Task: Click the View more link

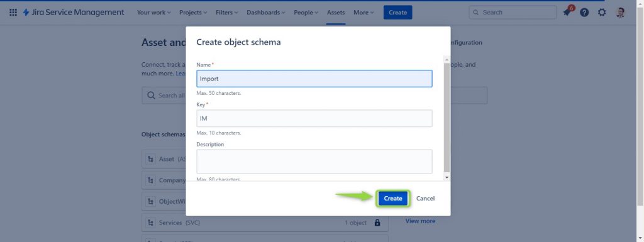Action: 420,221
